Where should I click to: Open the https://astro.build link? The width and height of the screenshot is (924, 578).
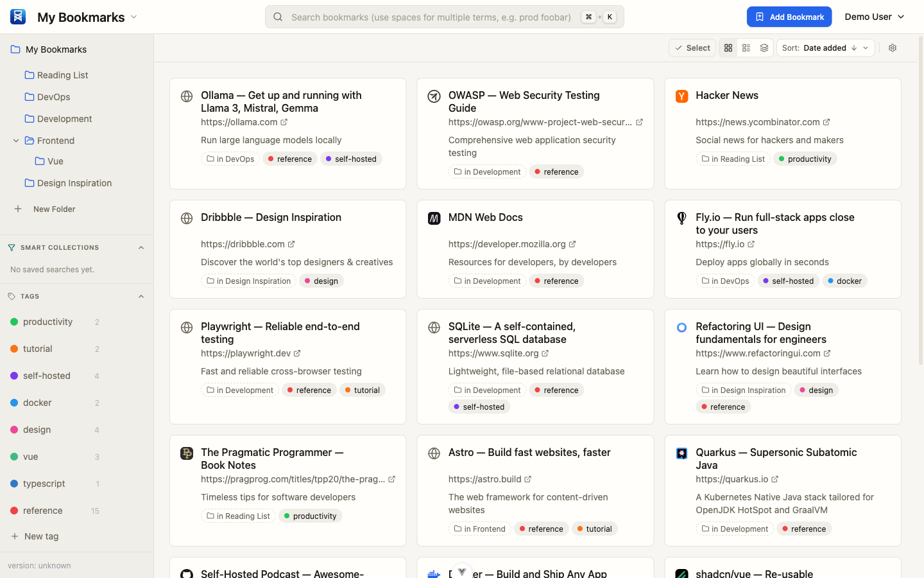[x=484, y=479]
